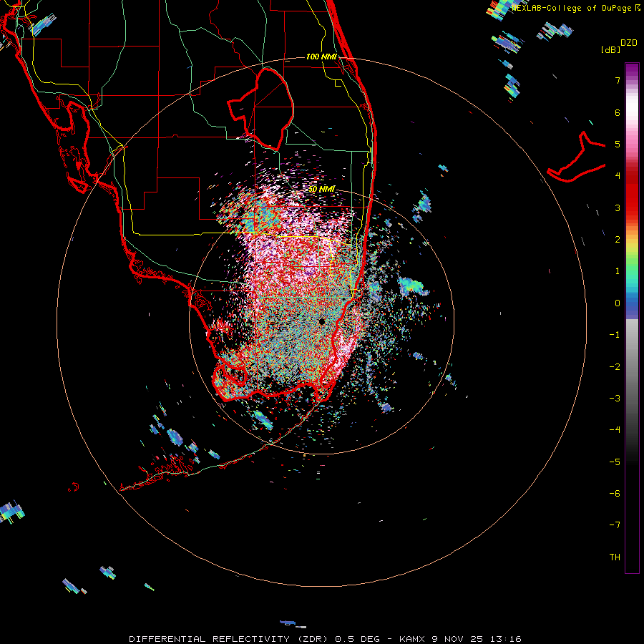This screenshot has width=644, height=644.
Task: Click the "7" value on the color scale
Action: (618, 80)
